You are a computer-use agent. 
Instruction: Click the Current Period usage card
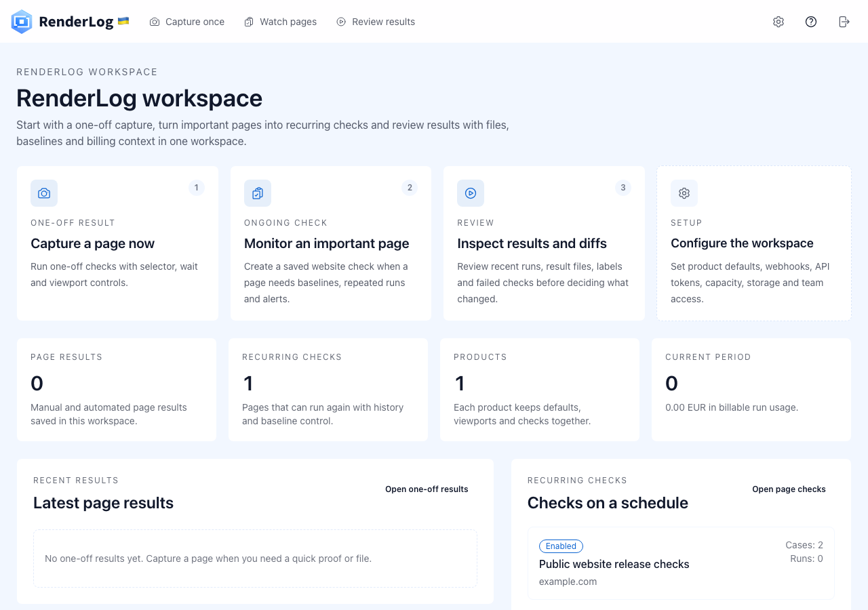tap(751, 390)
